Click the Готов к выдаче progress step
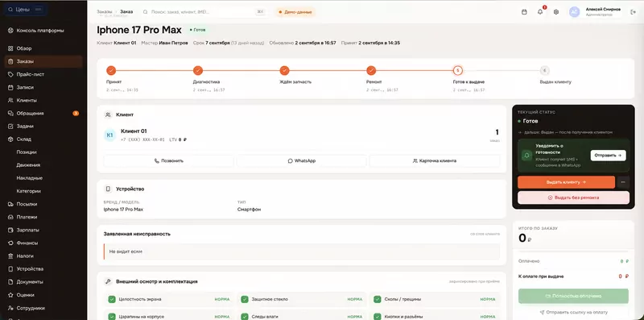This screenshot has height=320, width=644. 469,78
